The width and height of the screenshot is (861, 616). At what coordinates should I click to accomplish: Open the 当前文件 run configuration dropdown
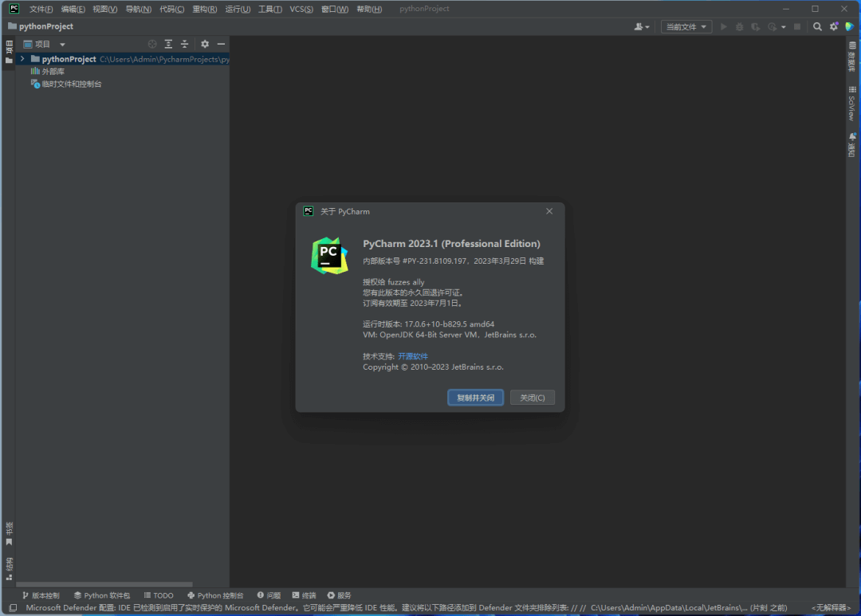pyautogui.click(x=686, y=26)
